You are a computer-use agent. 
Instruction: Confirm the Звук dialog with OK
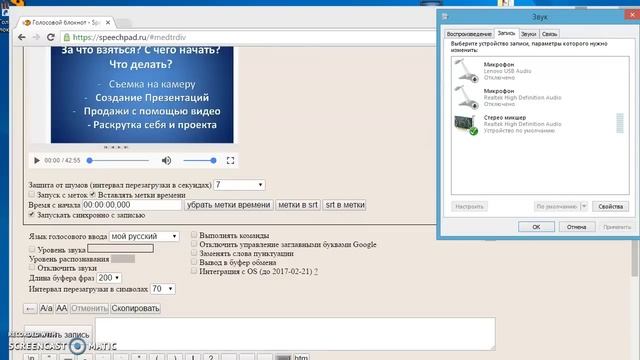pyautogui.click(x=536, y=227)
